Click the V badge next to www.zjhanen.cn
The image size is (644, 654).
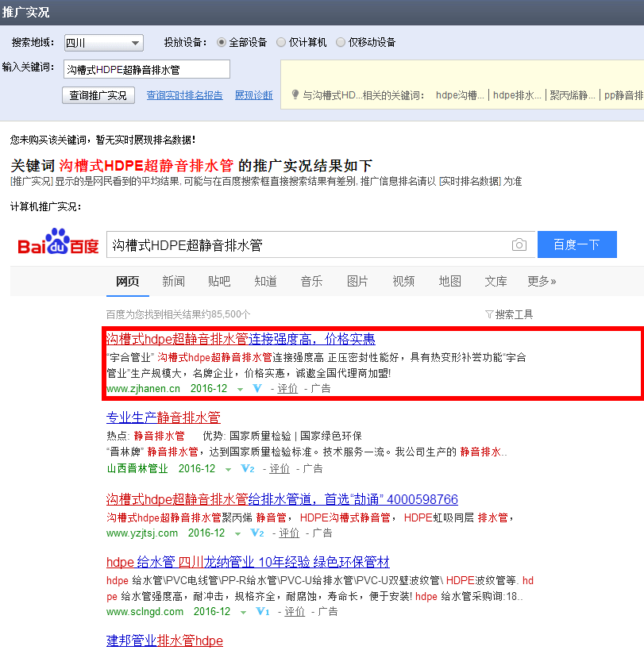(257, 388)
